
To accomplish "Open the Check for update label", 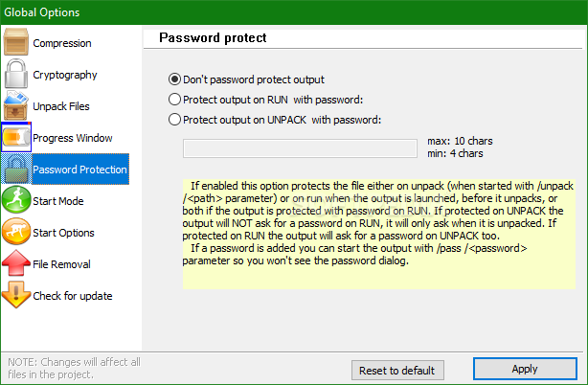I will [x=73, y=296].
